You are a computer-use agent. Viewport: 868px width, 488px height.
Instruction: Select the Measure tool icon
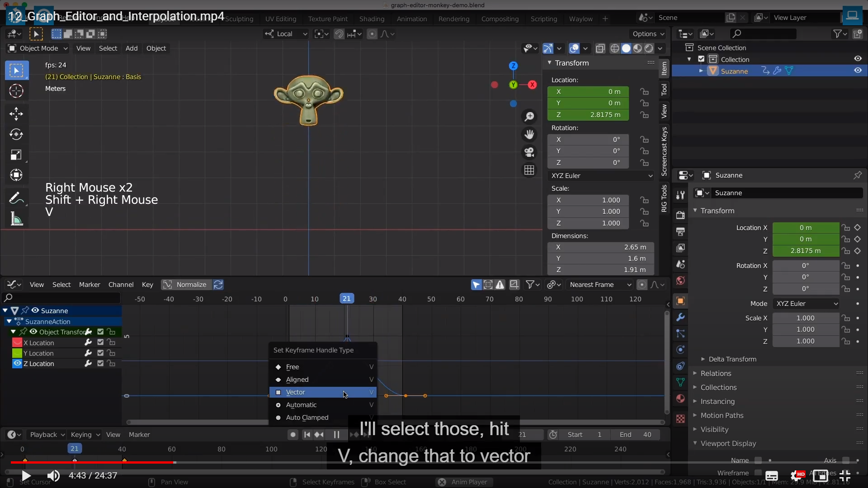[x=16, y=220]
